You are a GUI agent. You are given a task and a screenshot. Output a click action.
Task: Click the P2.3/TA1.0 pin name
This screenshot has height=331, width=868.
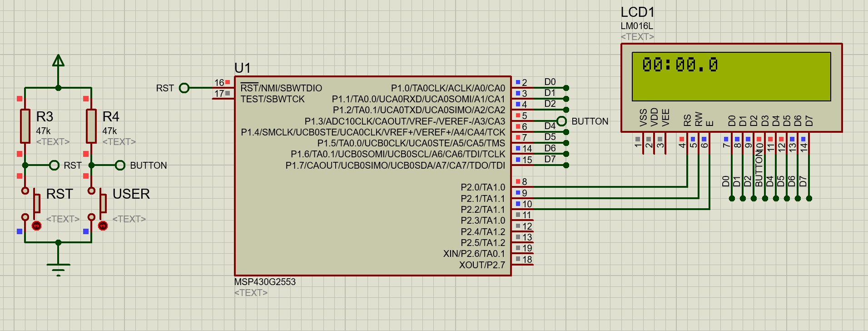click(x=483, y=221)
